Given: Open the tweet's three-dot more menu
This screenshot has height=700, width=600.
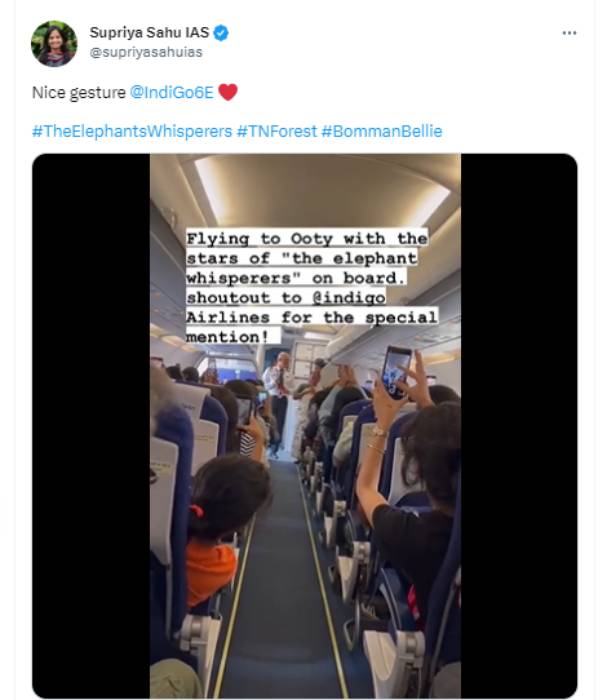Looking at the screenshot, I should [x=569, y=33].
